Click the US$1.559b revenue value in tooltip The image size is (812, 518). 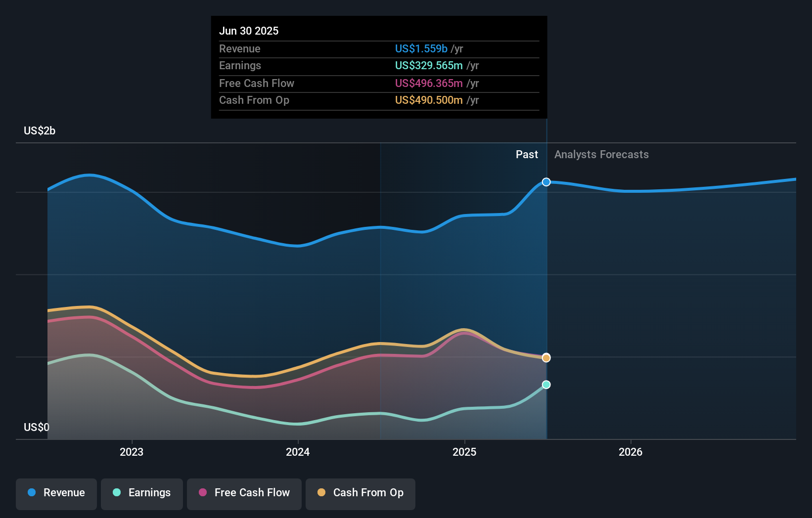[x=421, y=48]
